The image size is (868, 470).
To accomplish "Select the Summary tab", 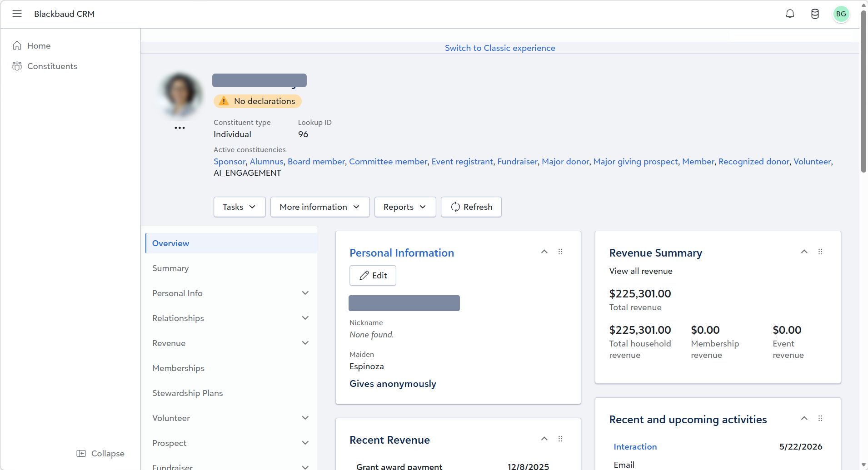I will (x=231, y=268).
